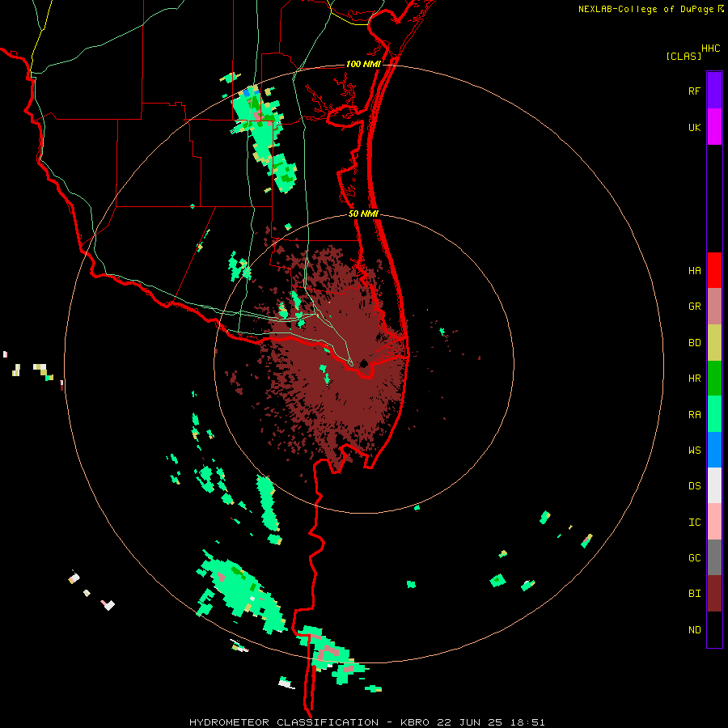Click the HYDROMETEOR CLASSIFICATION title text

284,722
